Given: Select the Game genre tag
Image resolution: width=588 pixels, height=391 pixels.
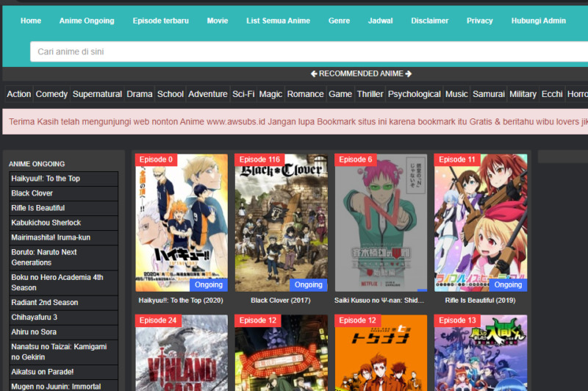Looking at the screenshot, I should (340, 94).
